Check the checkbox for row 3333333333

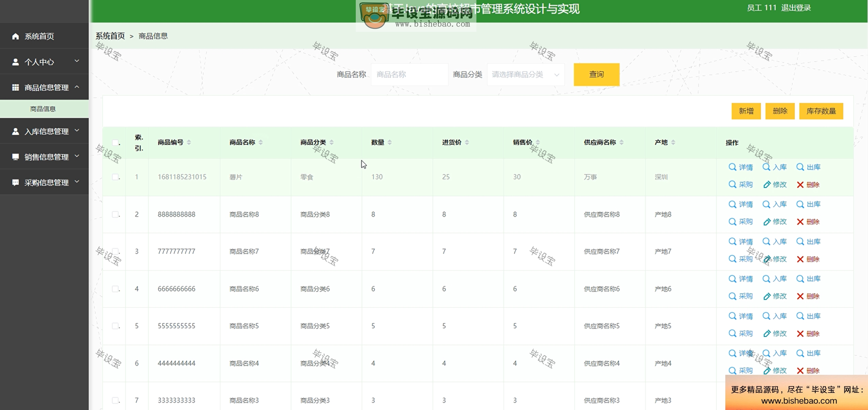pyautogui.click(x=115, y=400)
